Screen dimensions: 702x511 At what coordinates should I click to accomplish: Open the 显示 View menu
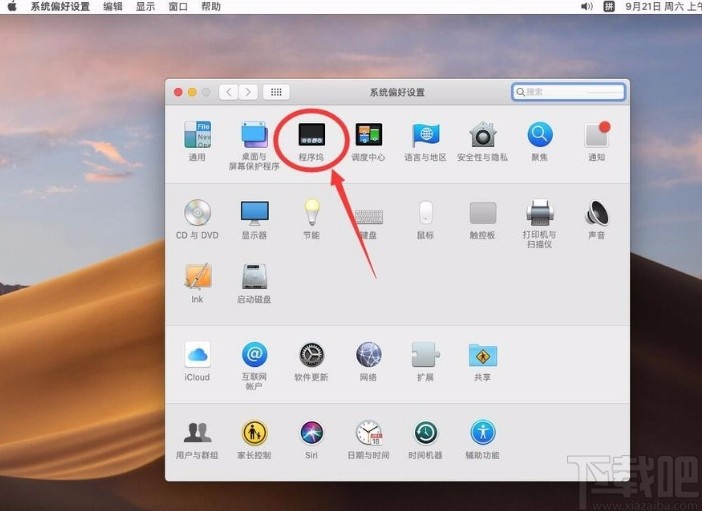(145, 6)
